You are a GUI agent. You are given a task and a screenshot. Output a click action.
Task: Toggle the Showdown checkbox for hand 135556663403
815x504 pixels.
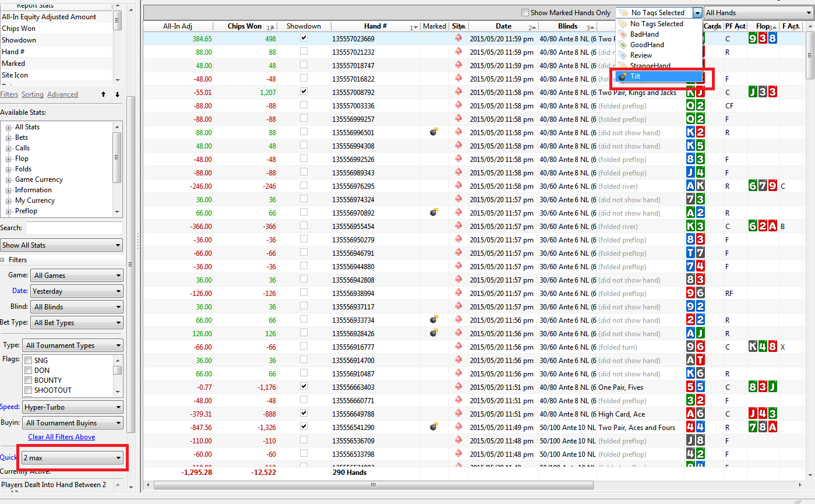coord(304,386)
